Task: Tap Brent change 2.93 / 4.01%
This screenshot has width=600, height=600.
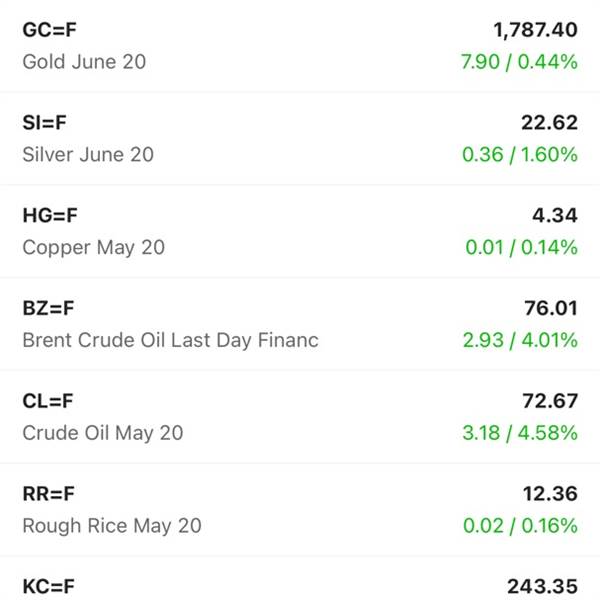Action: tap(520, 340)
